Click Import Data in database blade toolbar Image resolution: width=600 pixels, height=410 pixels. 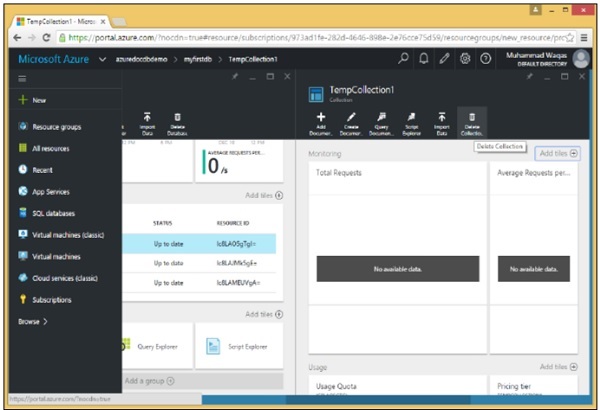tap(147, 123)
